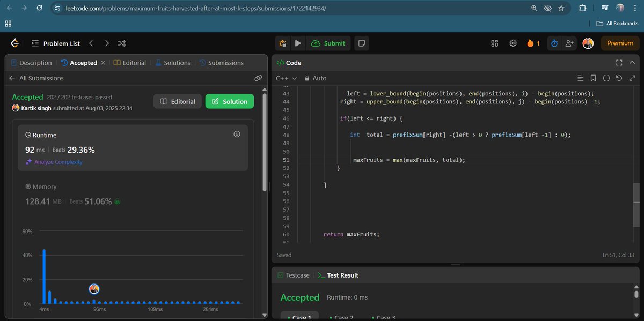Viewport: 644px width, 321px height.
Task: Open LeetCode settings gear
Action: point(513,43)
